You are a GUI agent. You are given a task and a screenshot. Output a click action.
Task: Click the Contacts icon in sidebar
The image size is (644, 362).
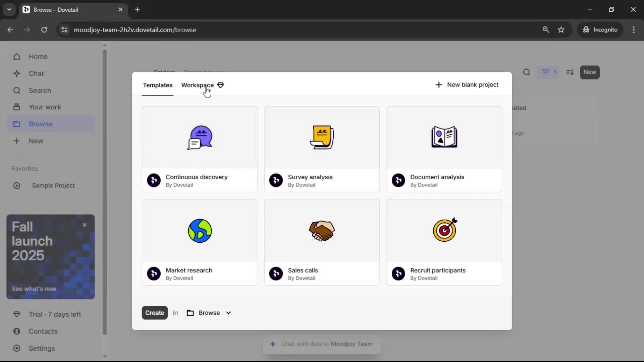[17, 331]
